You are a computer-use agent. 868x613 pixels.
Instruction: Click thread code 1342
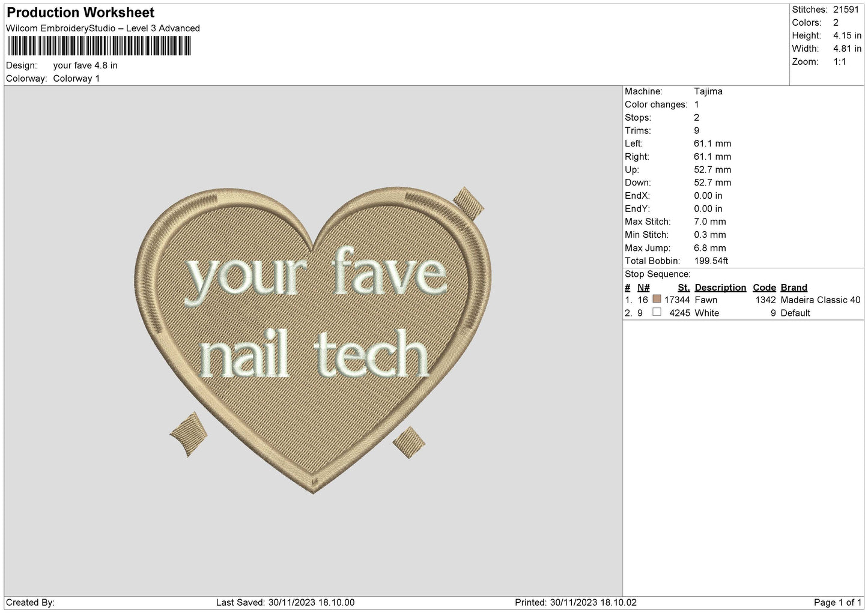766,300
